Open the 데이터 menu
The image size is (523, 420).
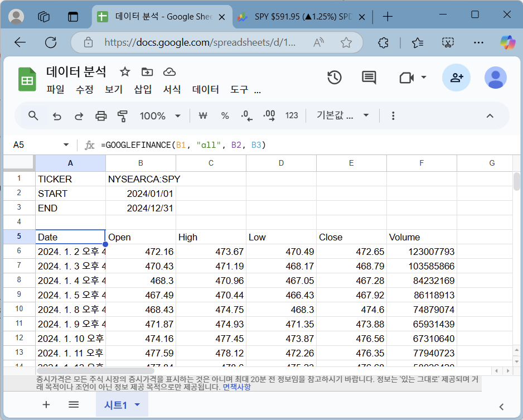[x=205, y=89]
